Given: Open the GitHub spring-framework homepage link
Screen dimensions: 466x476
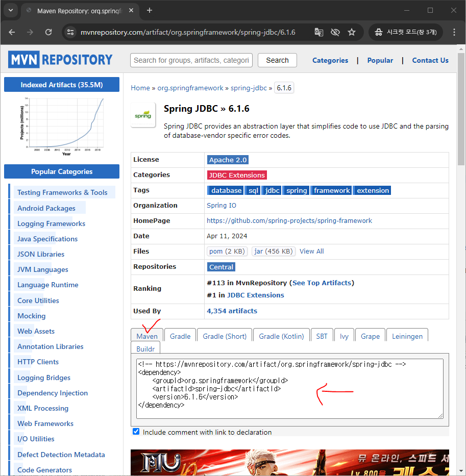Looking at the screenshot, I should pos(289,221).
